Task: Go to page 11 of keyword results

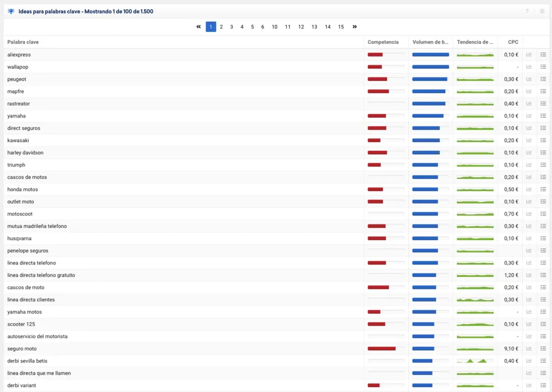Action: click(288, 27)
